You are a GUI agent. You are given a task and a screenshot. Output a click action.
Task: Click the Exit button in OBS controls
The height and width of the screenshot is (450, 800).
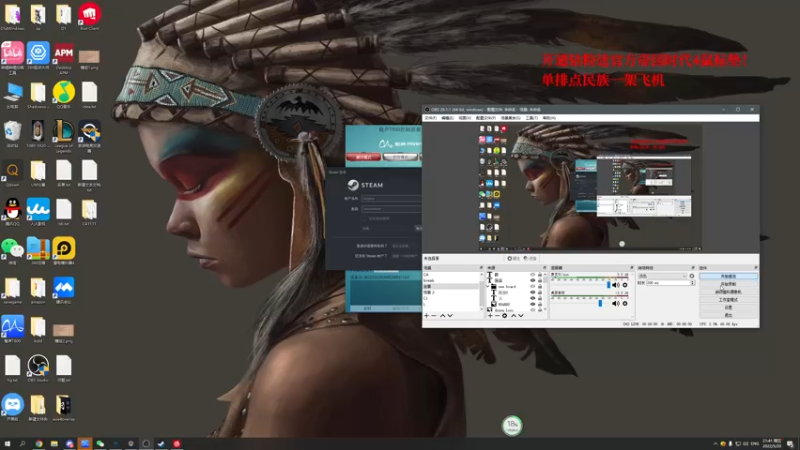(x=728, y=315)
